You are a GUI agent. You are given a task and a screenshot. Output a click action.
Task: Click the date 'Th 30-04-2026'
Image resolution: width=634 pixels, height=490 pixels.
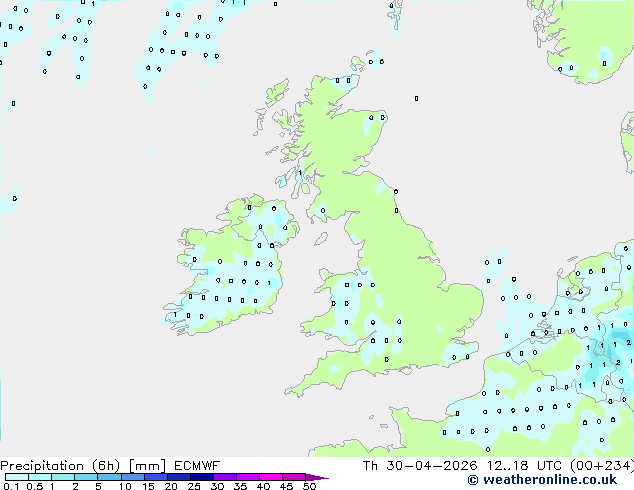point(420,466)
